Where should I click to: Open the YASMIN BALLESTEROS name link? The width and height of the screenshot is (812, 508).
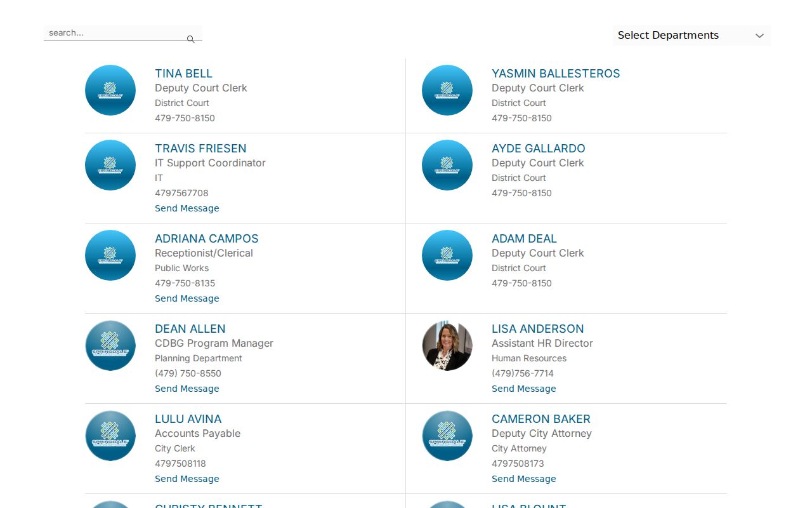click(556, 74)
